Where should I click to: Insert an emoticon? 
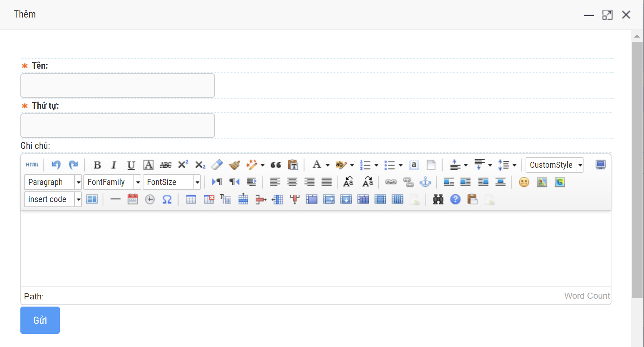(x=524, y=182)
